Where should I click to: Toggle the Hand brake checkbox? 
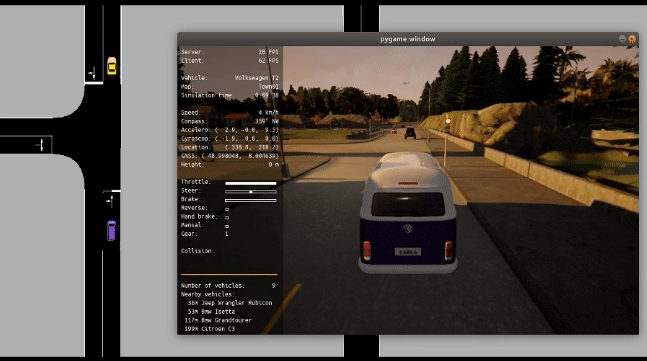227,217
